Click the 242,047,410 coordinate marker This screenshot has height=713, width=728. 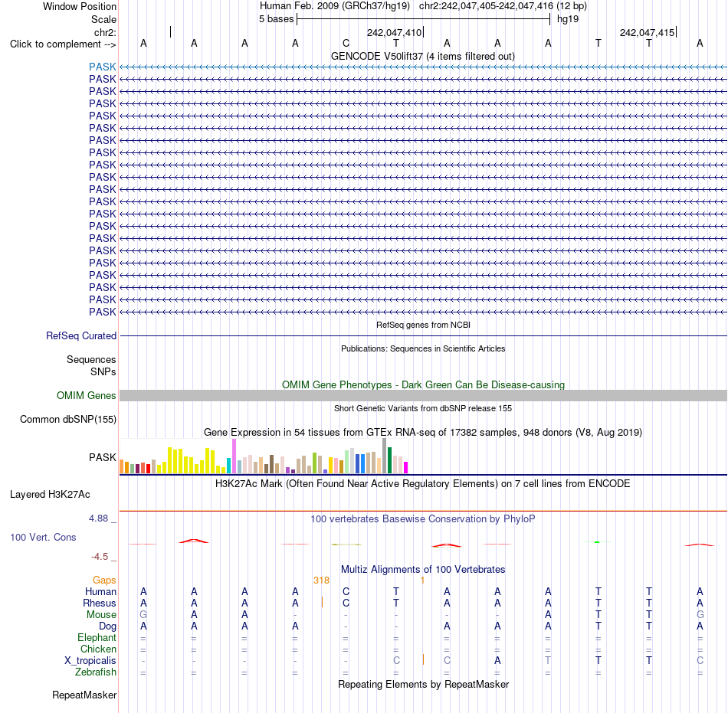coord(394,32)
